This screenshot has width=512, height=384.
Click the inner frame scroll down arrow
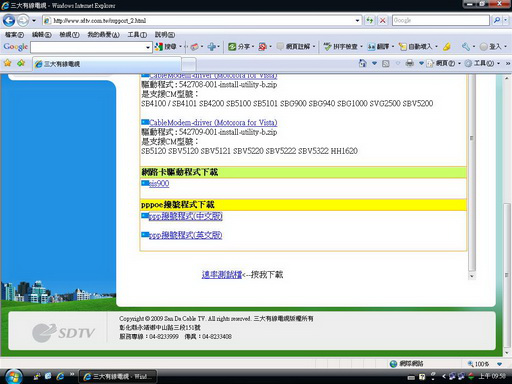coord(472,276)
